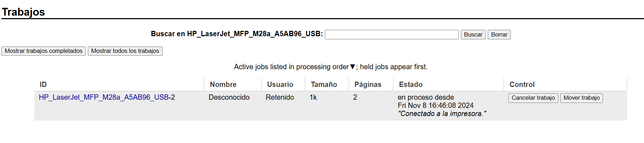Click the Mover trabajo button
Viewport: 644px width, 143px height.
click(581, 98)
